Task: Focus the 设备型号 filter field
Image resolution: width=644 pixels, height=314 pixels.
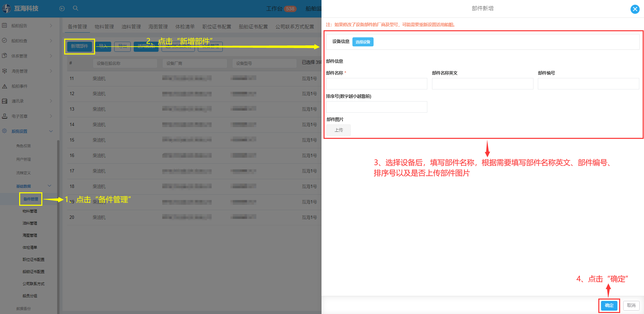Action: (264, 63)
